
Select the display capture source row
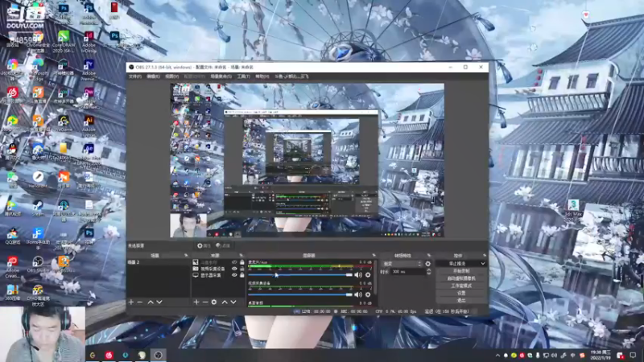(x=218, y=275)
